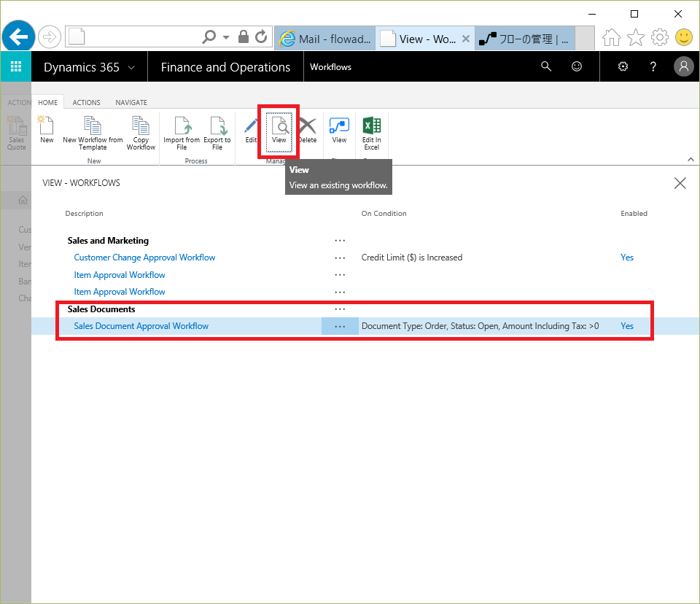Select Export to File
700x604 pixels.
[x=217, y=133]
